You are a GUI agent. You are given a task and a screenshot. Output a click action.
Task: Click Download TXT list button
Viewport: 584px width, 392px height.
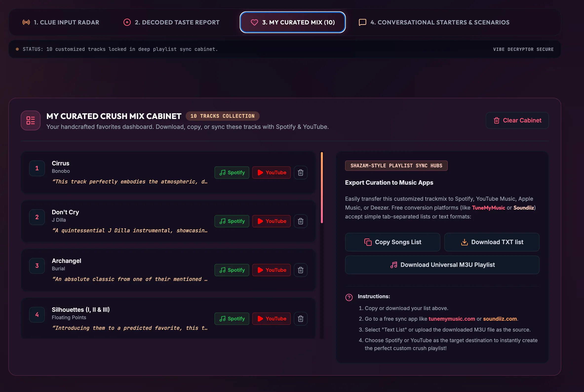tap(492, 242)
